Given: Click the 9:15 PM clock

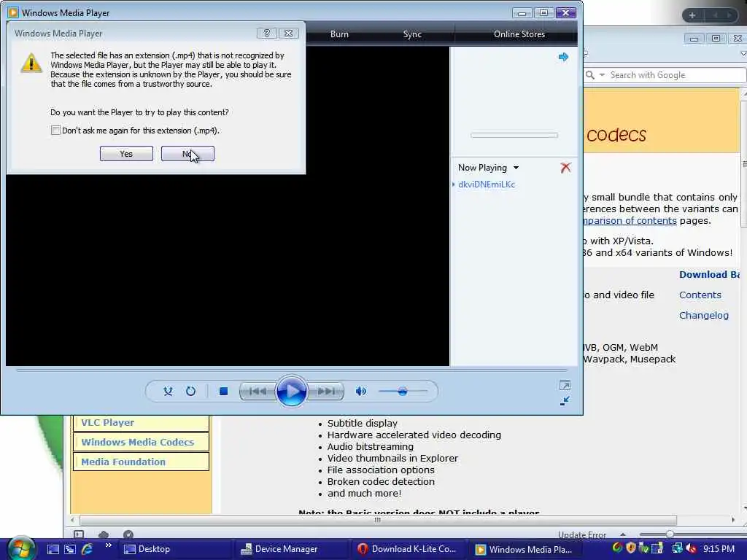Looking at the screenshot, I should 719,549.
